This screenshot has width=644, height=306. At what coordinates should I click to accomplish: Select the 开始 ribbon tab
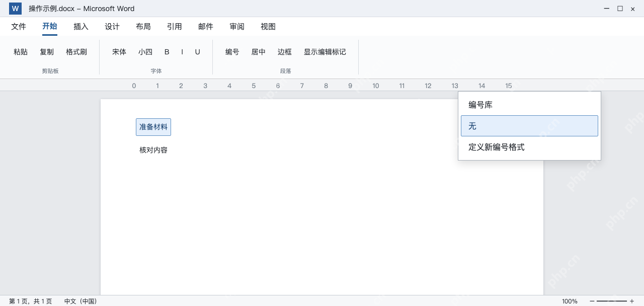[50, 27]
